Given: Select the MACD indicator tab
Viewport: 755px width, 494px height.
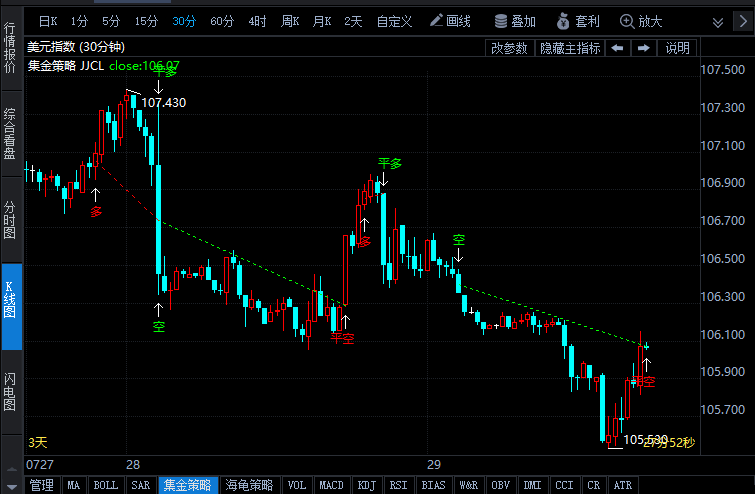Looking at the screenshot, I should coord(331,485).
